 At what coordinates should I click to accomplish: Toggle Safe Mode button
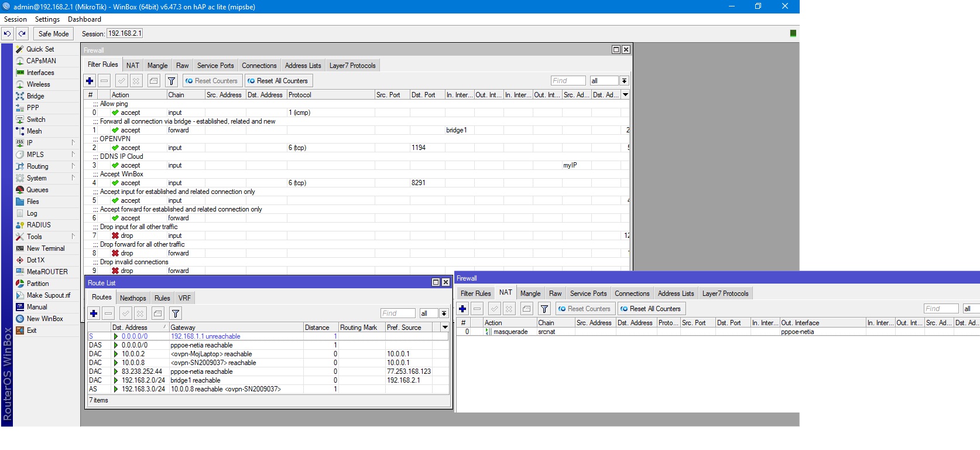pyautogui.click(x=53, y=34)
